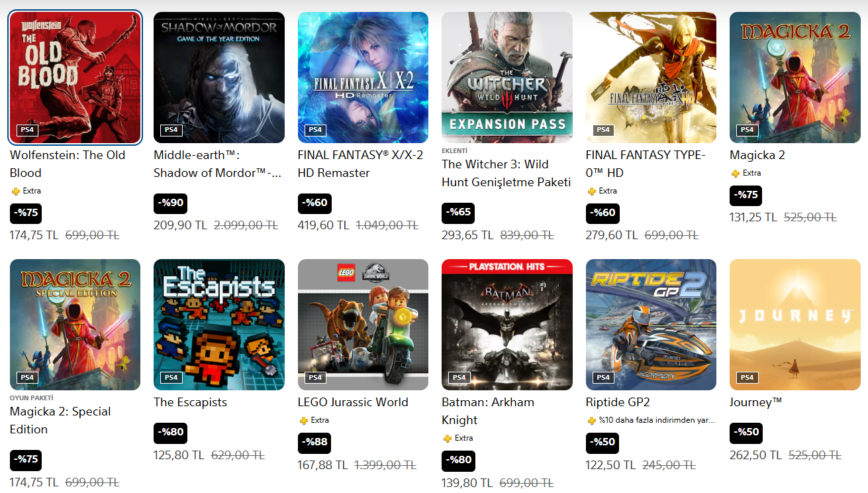This screenshot has width=868, height=493.
Task: Select The Escapists game thumbnail
Action: (219, 325)
